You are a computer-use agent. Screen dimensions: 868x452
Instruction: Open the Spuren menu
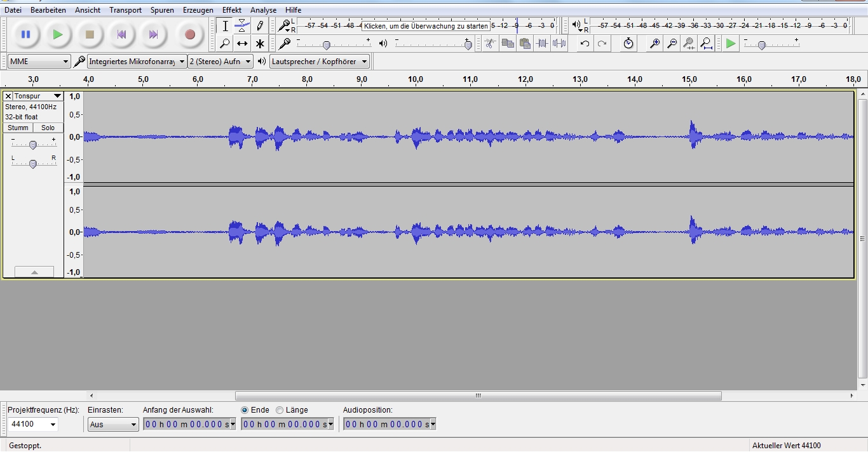[162, 10]
